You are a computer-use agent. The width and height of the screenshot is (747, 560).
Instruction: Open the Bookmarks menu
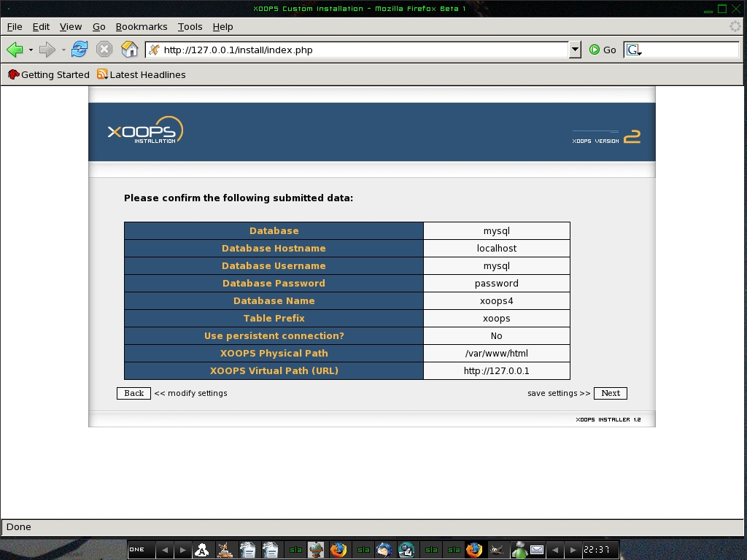coord(142,27)
